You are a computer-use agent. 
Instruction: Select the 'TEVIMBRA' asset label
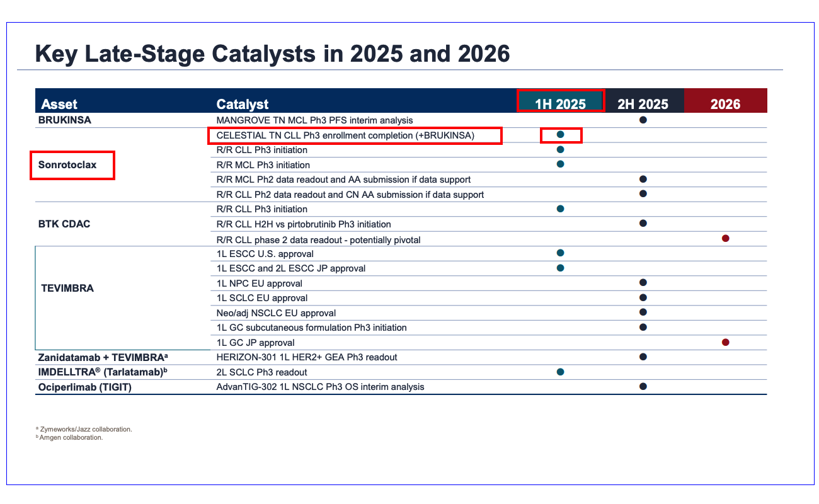[x=66, y=289]
